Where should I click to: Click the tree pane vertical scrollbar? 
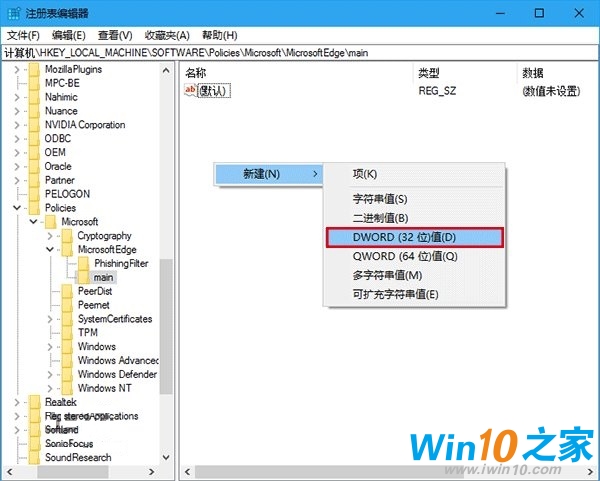click(x=166, y=300)
